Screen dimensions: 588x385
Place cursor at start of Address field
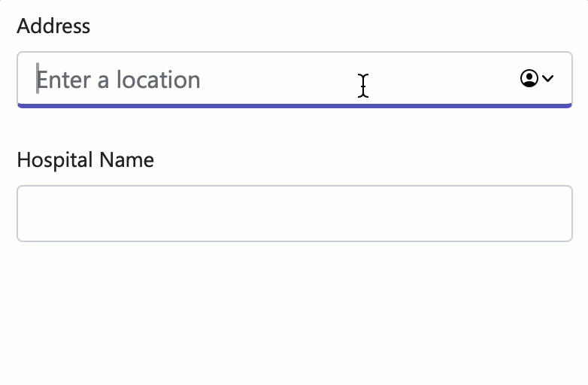(x=38, y=79)
